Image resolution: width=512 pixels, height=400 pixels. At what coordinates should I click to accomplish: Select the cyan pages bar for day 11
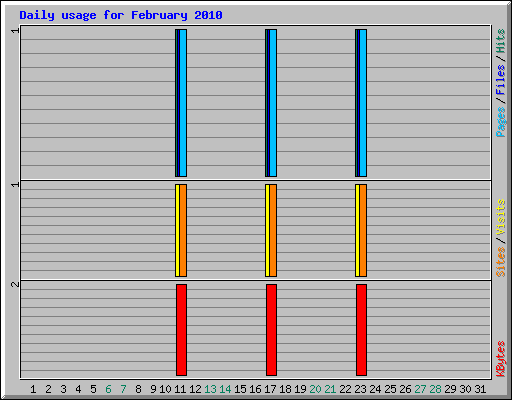click(183, 103)
